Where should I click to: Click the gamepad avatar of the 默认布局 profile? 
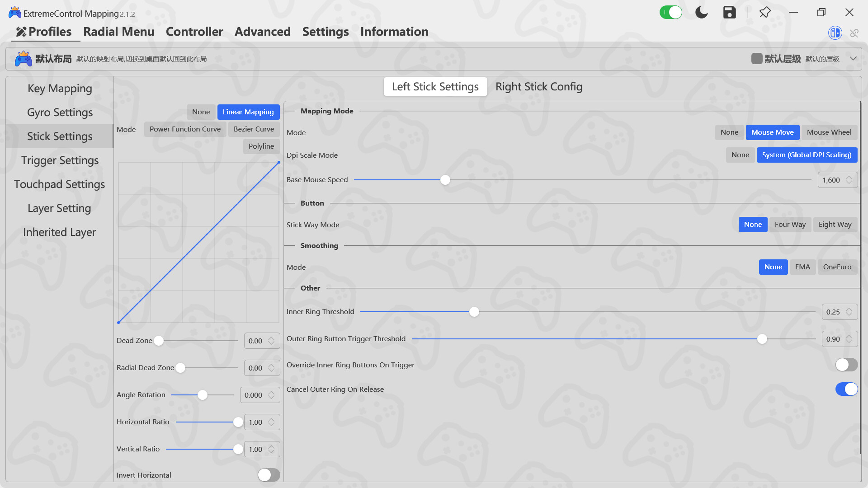[x=24, y=58]
